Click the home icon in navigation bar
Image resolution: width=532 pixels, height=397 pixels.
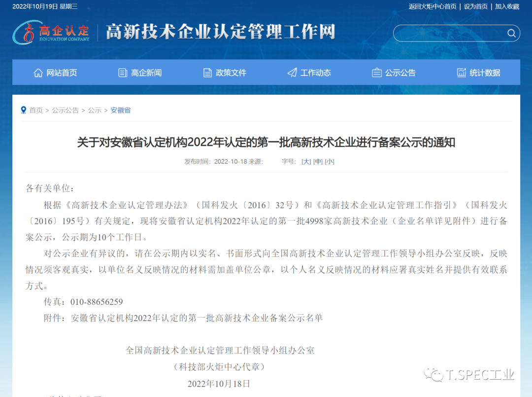click(x=38, y=73)
